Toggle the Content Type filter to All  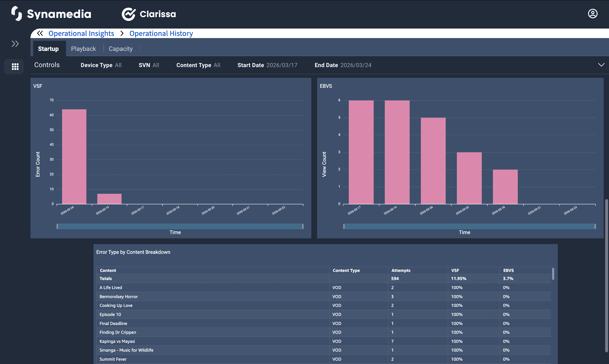[x=198, y=65]
